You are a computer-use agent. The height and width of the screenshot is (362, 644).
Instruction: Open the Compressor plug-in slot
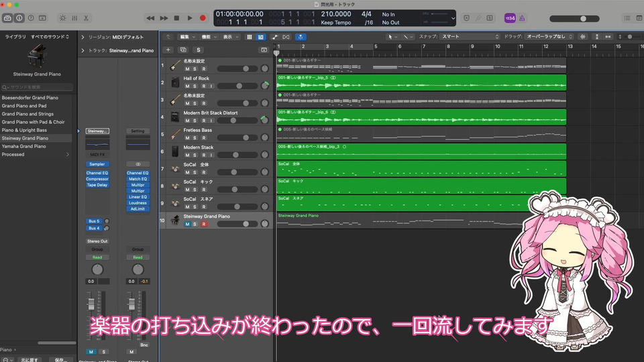pyautogui.click(x=97, y=179)
